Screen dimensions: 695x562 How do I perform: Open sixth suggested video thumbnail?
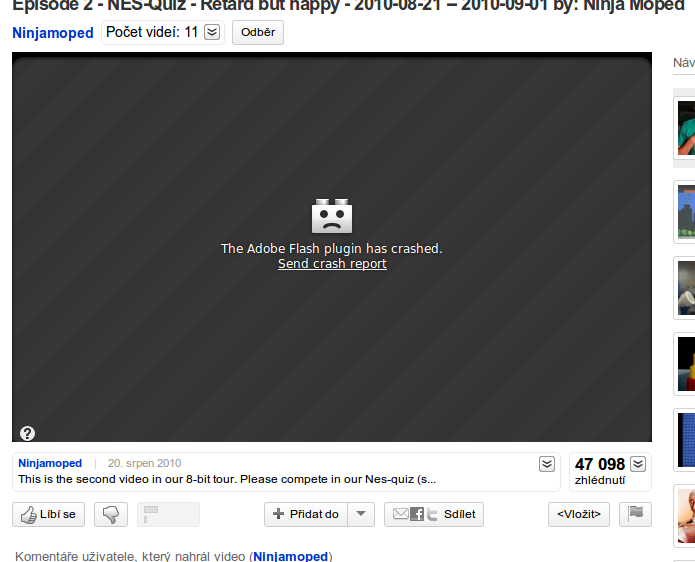coord(686,516)
